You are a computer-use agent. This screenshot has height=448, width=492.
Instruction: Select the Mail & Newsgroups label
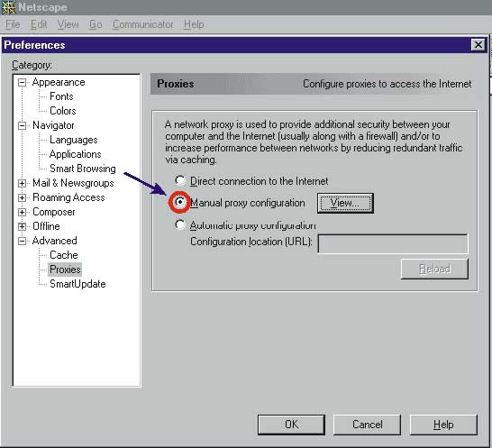click(x=73, y=183)
